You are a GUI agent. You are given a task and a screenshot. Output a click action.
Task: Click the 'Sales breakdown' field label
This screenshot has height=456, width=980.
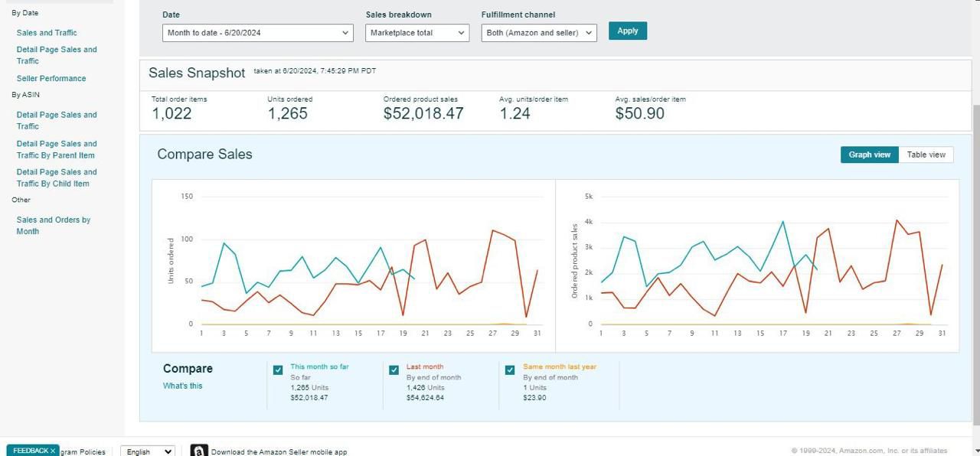coord(399,15)
